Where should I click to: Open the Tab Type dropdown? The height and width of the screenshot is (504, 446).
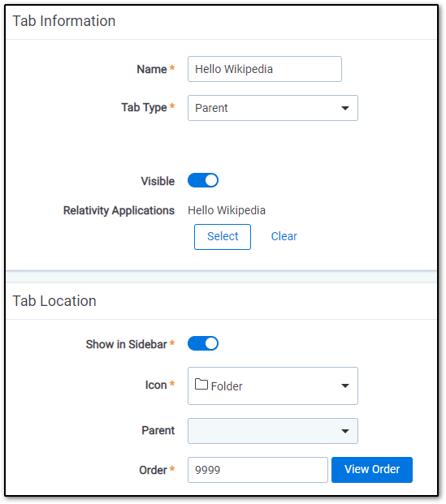(273, 108)
